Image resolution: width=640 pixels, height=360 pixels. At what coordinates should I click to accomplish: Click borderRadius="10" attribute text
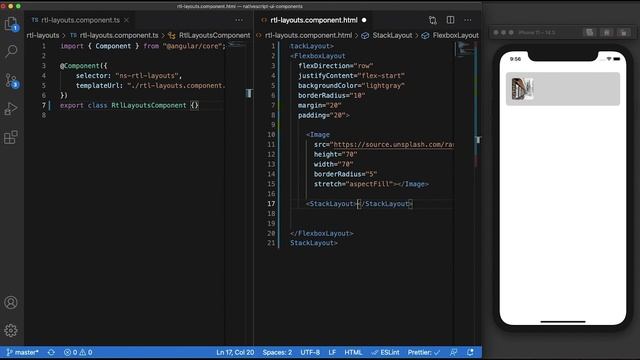tap(331, 96)
